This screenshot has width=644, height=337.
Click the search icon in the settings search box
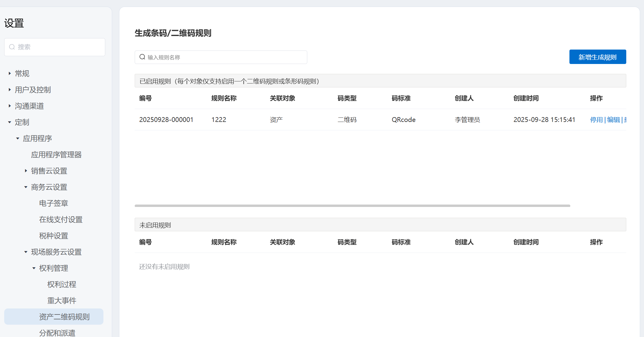point(12,47)
